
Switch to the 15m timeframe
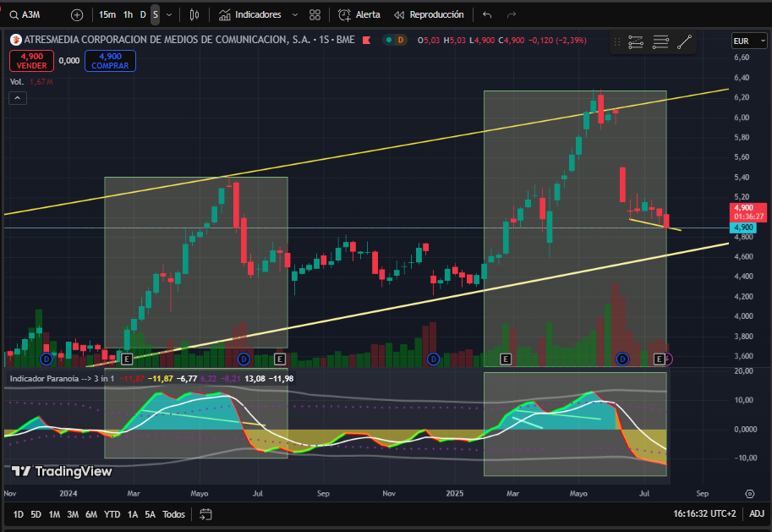tap(107, 14)
